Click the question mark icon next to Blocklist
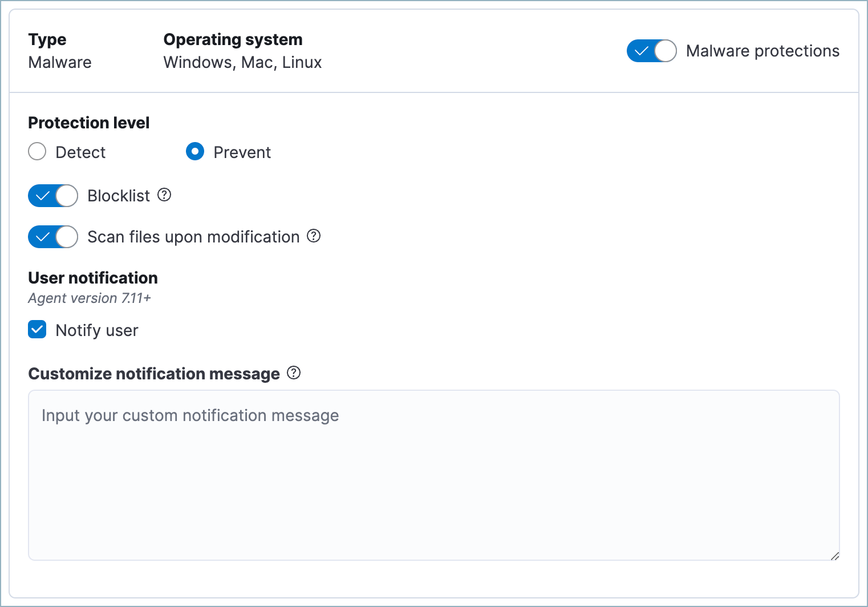The image size is (868, 607). click(164, 195)
